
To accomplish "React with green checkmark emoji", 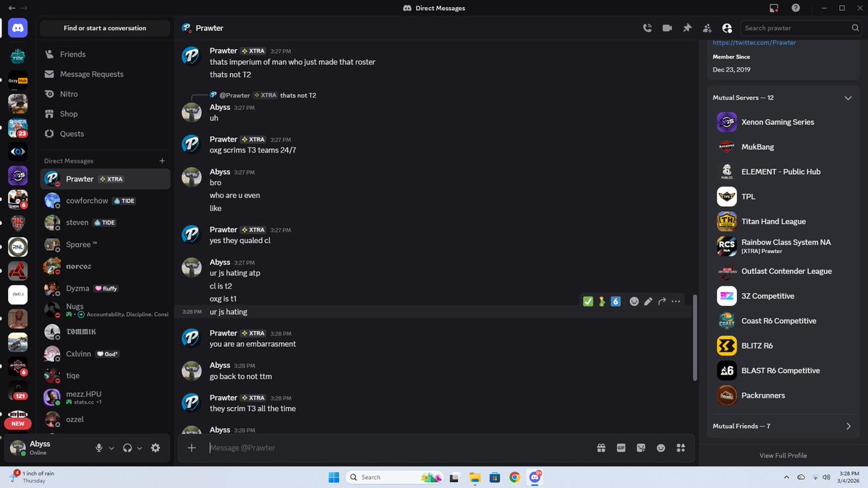I will click(588, 301).
